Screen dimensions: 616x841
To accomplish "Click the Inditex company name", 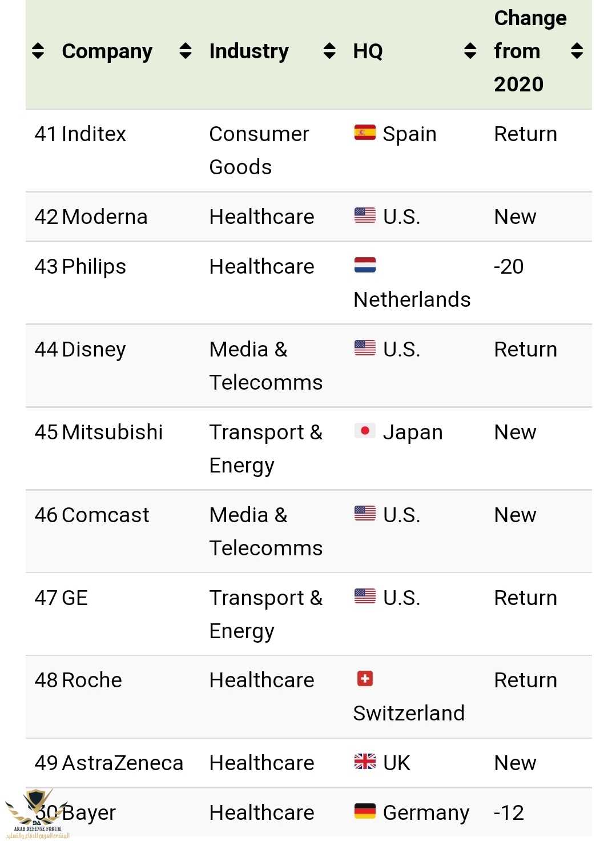I will [x=94, y=134].
